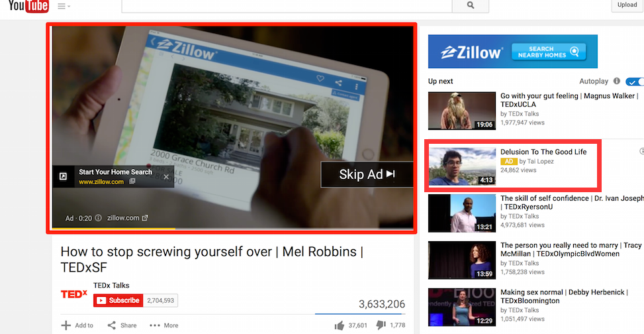This screenshot has height=334, width=644.
Task: Click the 4:13 duration badge
Action: (486, 180)
